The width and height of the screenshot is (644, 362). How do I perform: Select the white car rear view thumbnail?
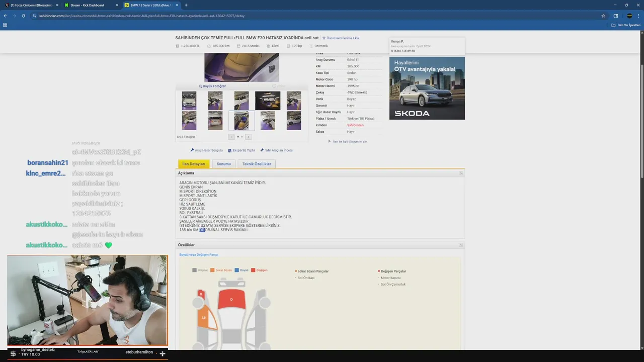coord(215,121)
